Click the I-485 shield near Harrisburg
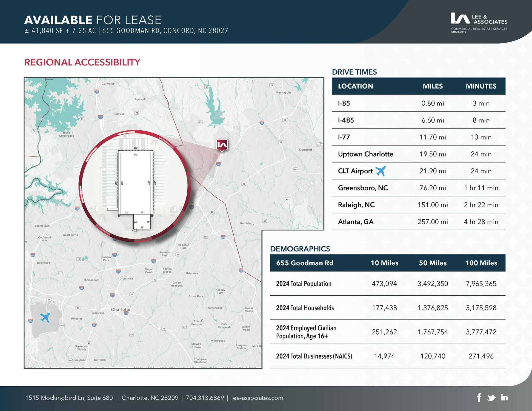This screenshot has height=411, width=532. tap(223, 237)
